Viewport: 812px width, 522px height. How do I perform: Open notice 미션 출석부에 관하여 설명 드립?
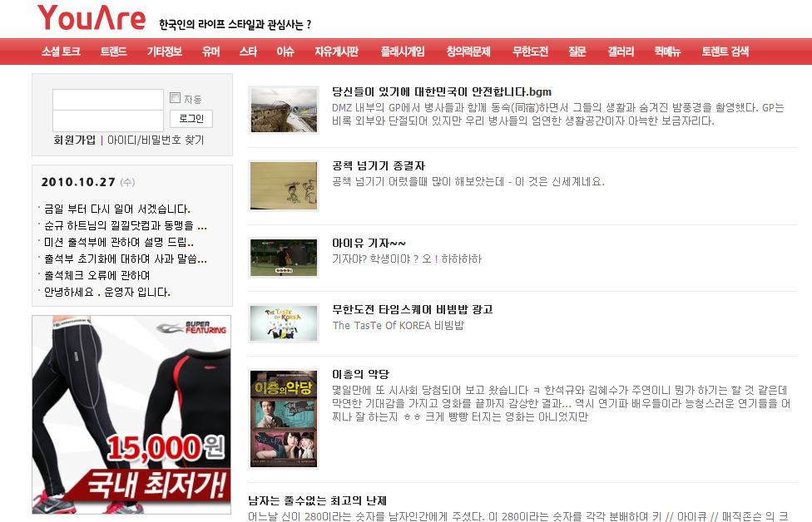[x=119, y=242]
